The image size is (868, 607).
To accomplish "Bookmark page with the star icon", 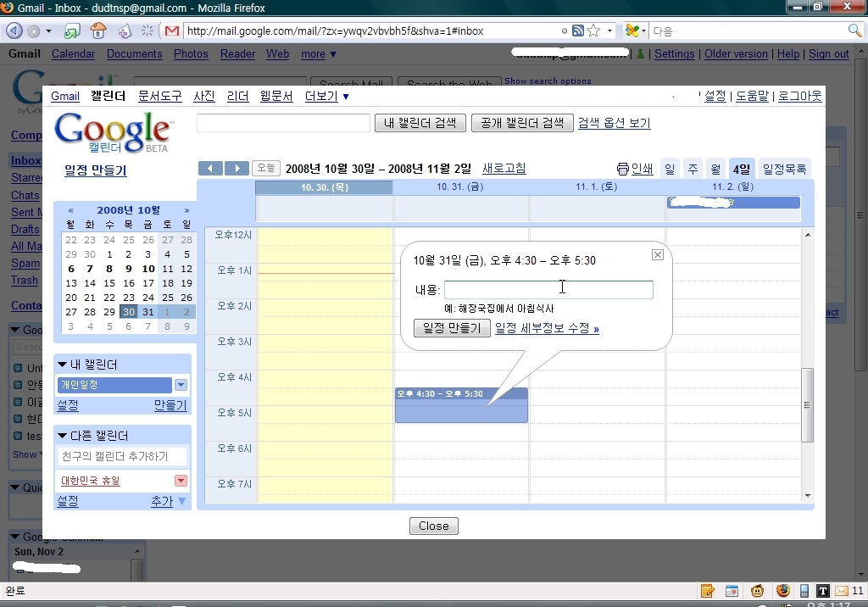I will 593,31.
